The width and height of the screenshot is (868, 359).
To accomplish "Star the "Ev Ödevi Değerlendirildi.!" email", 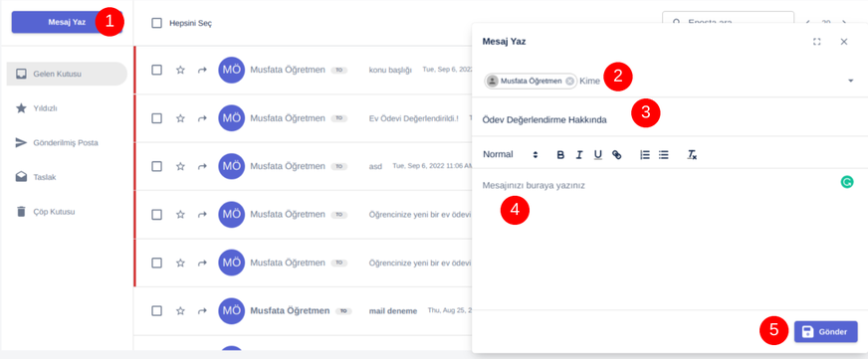I will pos(180,118).
